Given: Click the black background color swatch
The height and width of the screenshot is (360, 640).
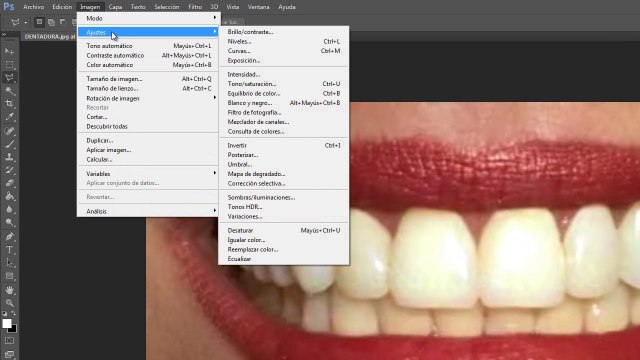Looking at the screenshot, I should pyautogui.click(x=14, y=329).
